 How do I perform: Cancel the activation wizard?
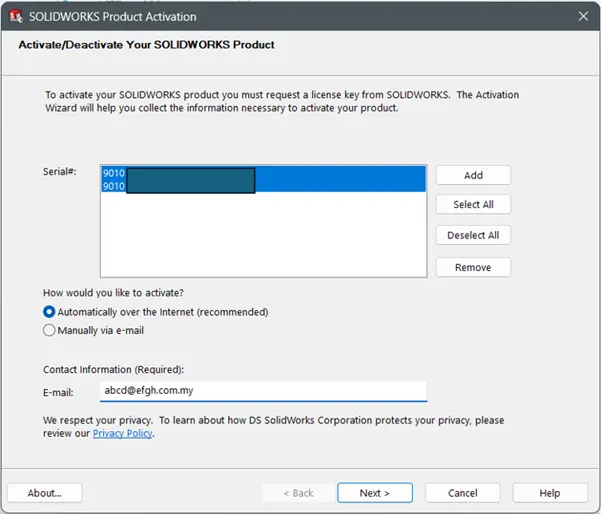click(463, 493)
